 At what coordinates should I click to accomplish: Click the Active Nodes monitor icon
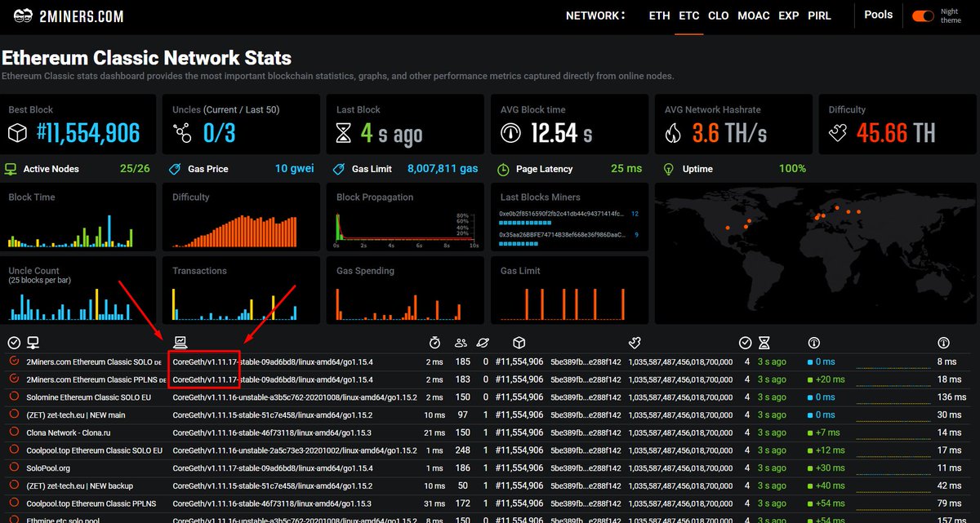pyautogui.click(x=11, y=169)
